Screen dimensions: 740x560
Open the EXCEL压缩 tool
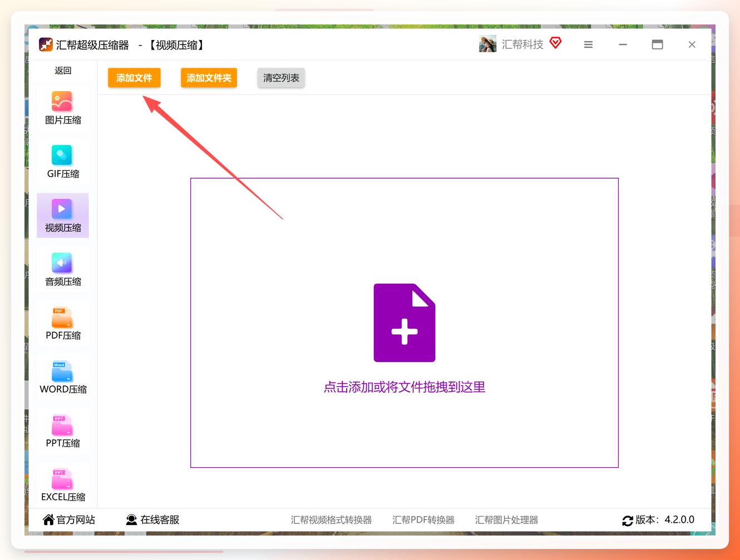[x=62, y=485]
